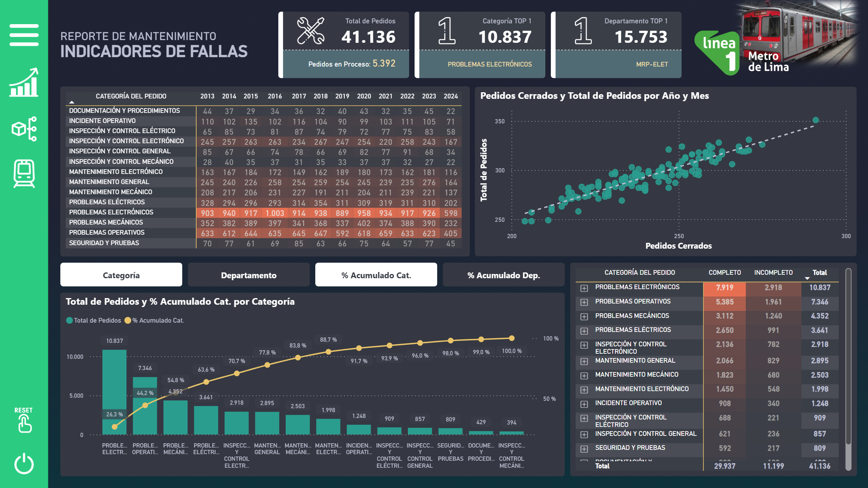Expand the SEGURIDAD Y PRUEBAS row
The width and height of the screenshot is (868, 488).
pyautogui.click(x=584, y=449)
